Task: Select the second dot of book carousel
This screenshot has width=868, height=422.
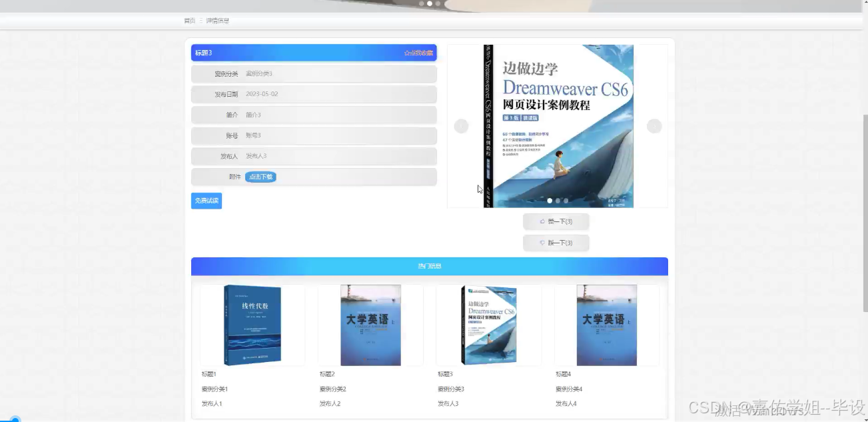Action: [x=558, y=200]
